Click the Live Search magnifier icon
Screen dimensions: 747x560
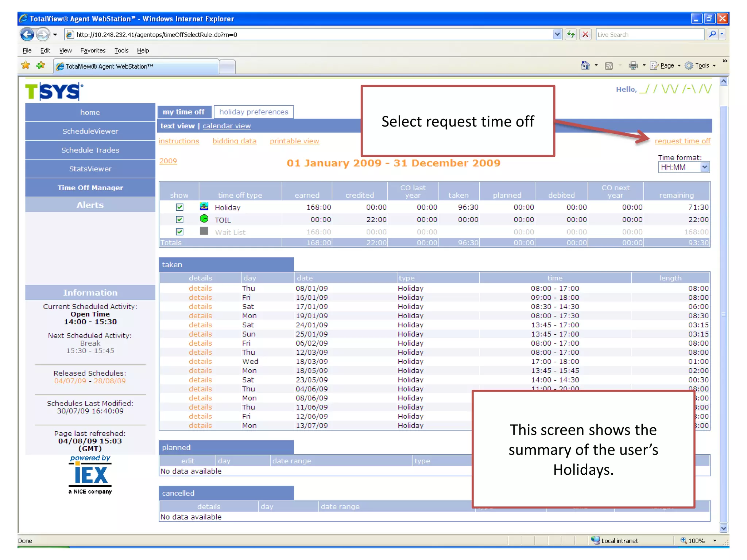(712, 35)
